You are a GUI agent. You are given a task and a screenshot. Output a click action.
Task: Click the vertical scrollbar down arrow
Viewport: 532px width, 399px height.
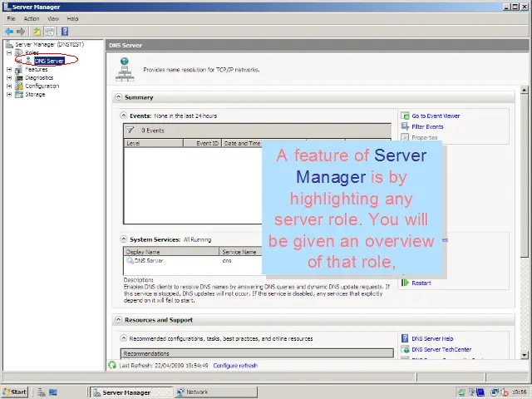click(x=525, y=355)
